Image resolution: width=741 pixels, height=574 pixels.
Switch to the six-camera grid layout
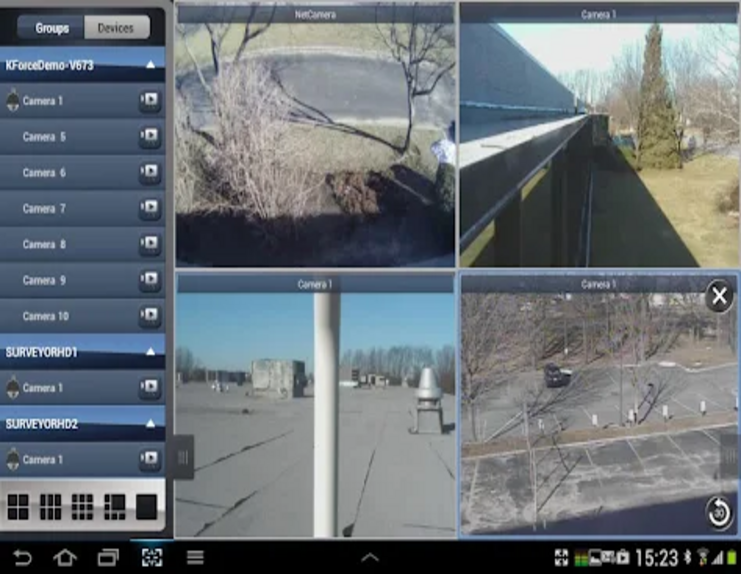50,507
